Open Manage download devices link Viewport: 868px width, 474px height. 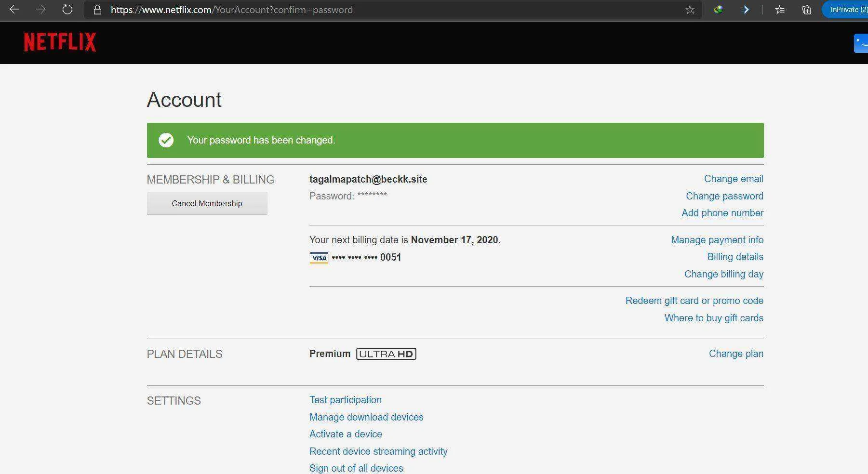pos(366,417)
